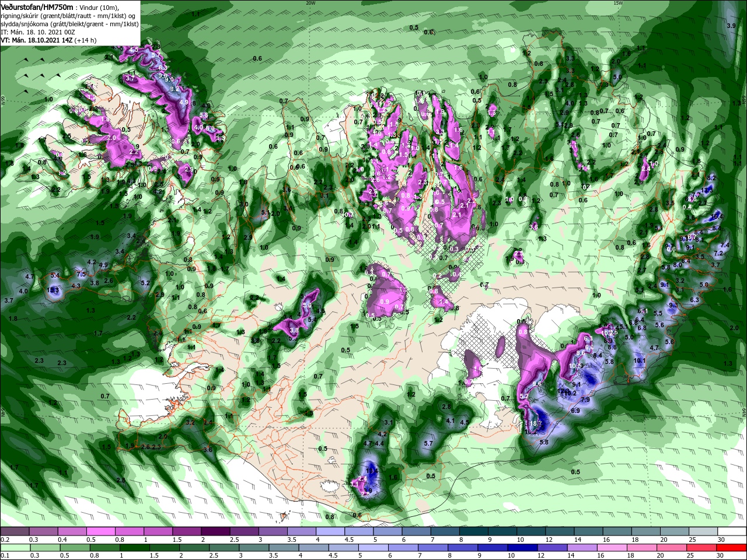
Task: Click the upper legend swatch labeled 0.2
Action: click(15, 531)
